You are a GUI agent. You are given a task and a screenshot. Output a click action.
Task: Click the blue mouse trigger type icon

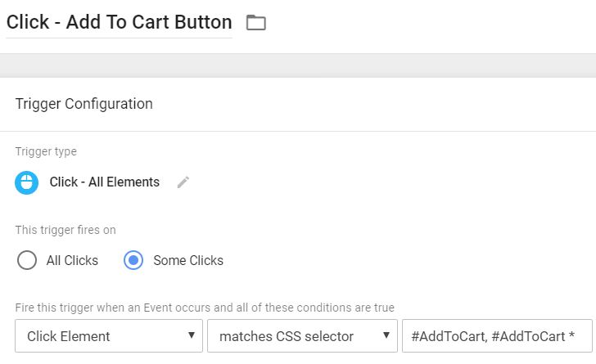27,182
